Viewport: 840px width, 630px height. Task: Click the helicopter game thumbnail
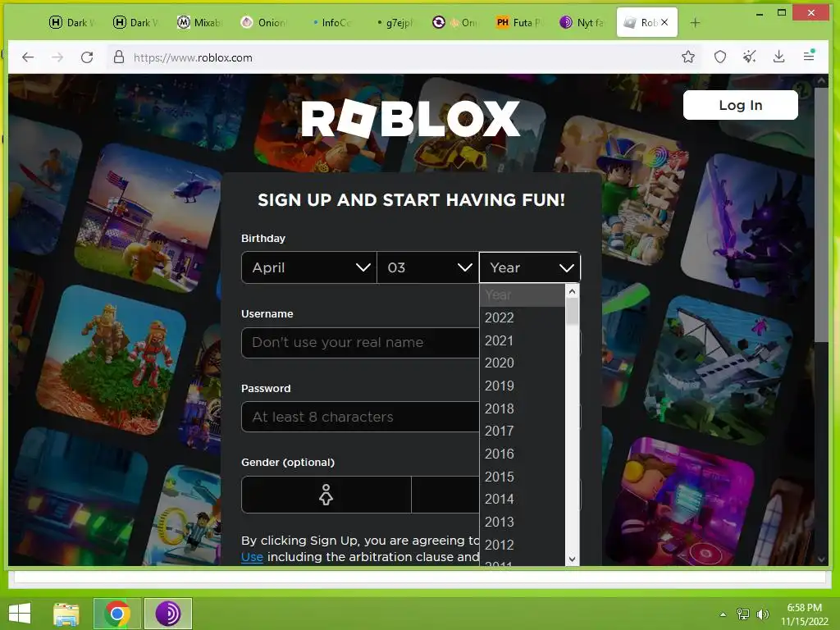click(x=148, y=217)
